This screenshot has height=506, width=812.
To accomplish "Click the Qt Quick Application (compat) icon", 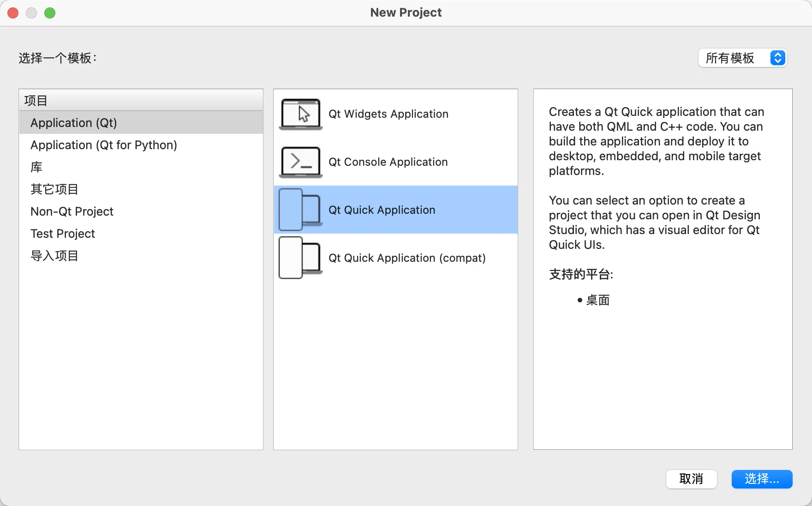I will pyautogui.click(x=300, y=258).
